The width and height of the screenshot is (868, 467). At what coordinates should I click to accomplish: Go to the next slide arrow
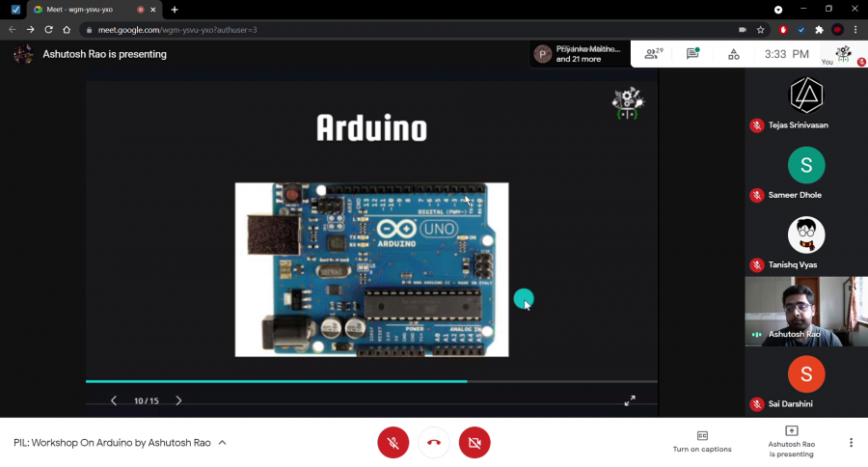pos(178,400)
